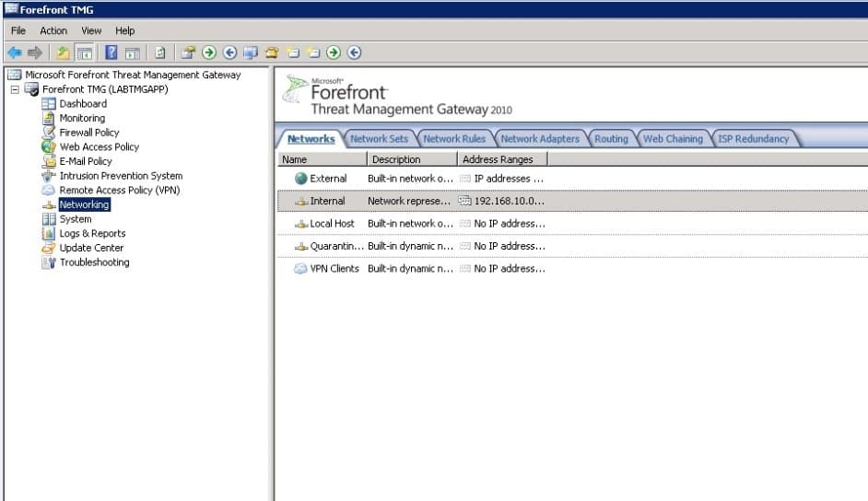This screenshot has width=868, height=501.
Task: Click the Up One Level folder icon
Action: (63, 52)
